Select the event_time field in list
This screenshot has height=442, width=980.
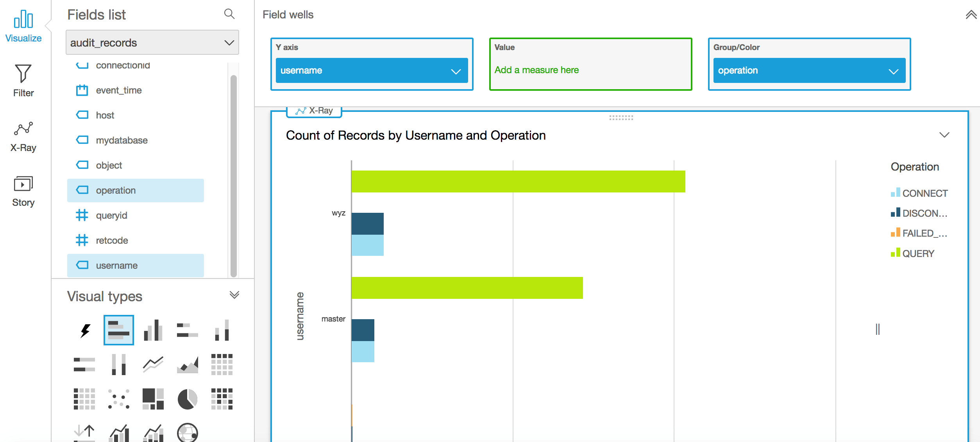119,90
